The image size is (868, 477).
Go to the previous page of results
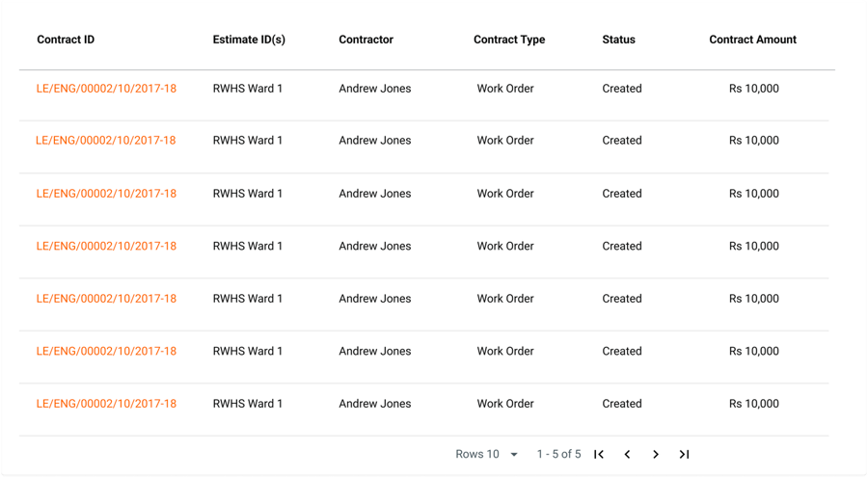(627, 454)
